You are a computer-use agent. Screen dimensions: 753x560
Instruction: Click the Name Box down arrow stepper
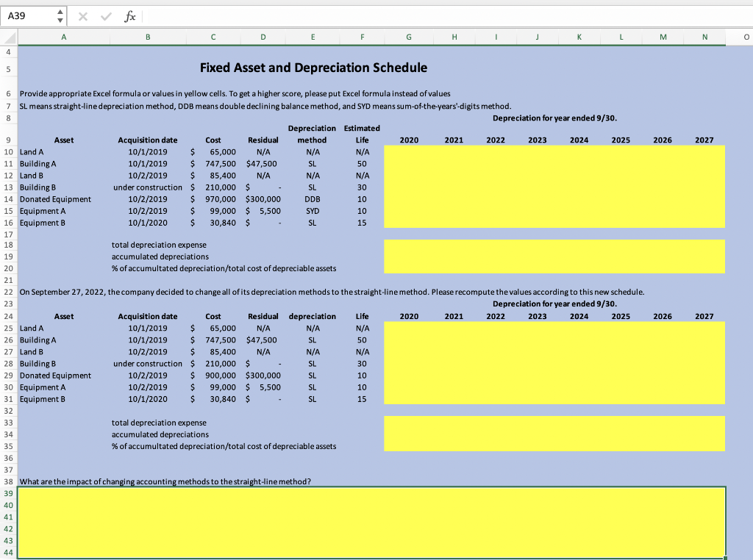pyautogui.click(x=60, y=19)
